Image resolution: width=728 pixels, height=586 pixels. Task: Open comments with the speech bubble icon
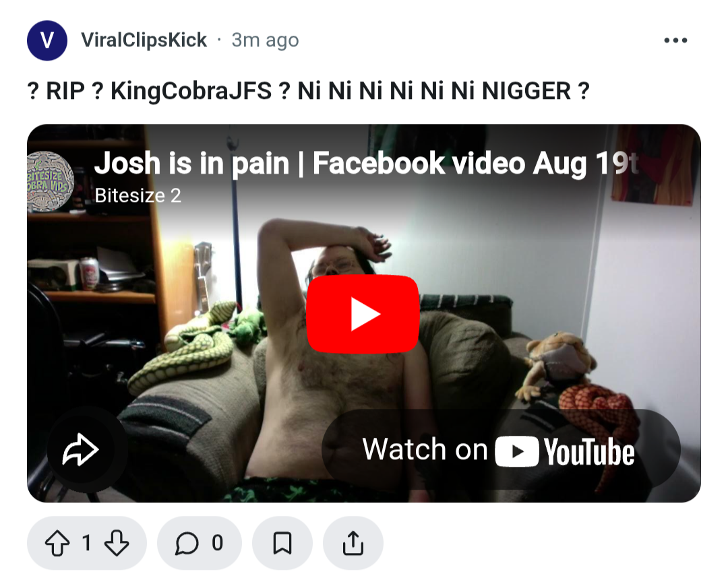(x=187, y=543)
